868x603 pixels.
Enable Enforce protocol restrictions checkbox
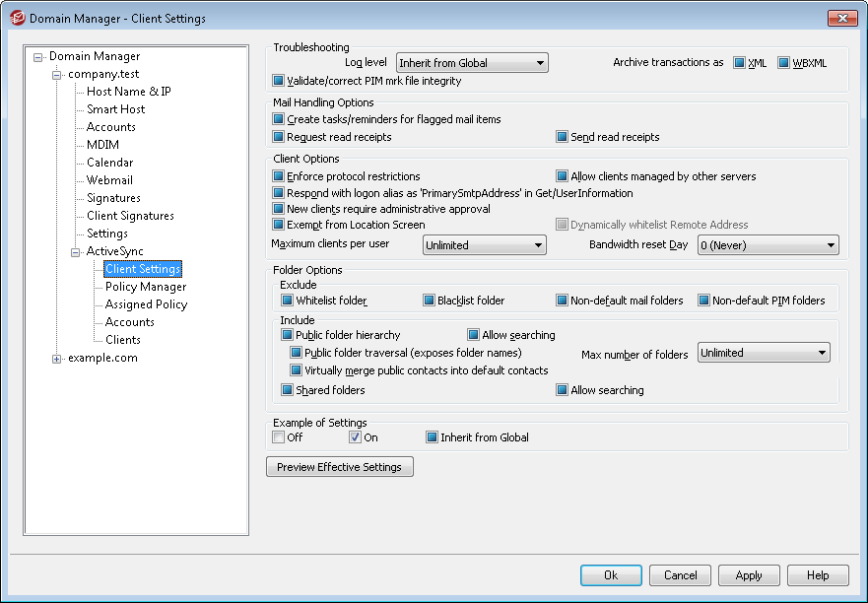coord(279,176)
